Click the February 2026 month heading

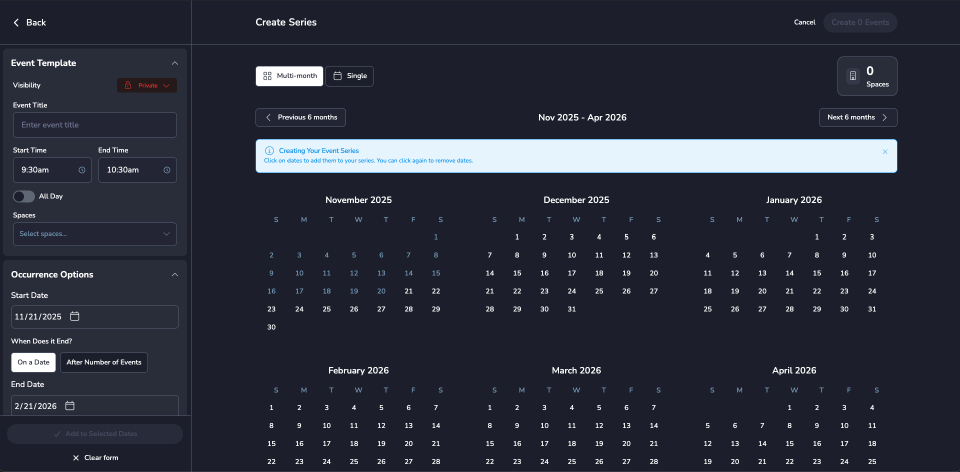click(359, 370)
